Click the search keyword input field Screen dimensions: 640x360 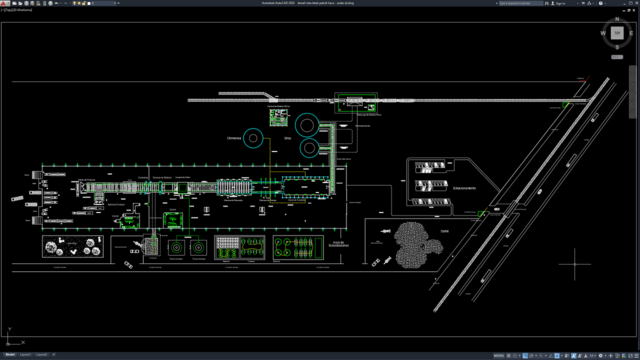(521, 3)
